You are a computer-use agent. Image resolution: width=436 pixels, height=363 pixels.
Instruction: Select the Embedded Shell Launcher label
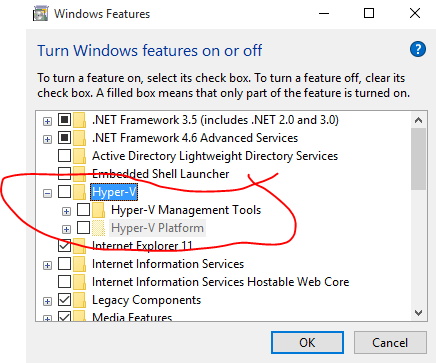161,174
